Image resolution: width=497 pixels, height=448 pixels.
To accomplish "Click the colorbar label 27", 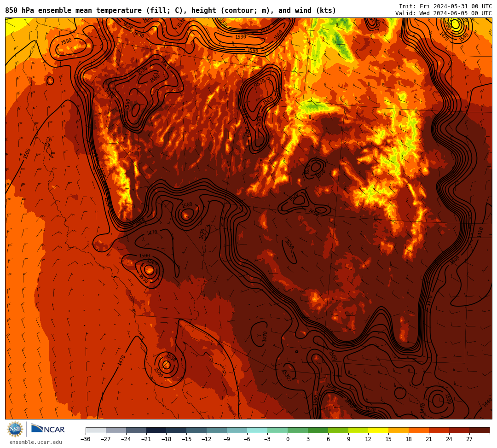I will pyautogui.click(x=470, y=439).
